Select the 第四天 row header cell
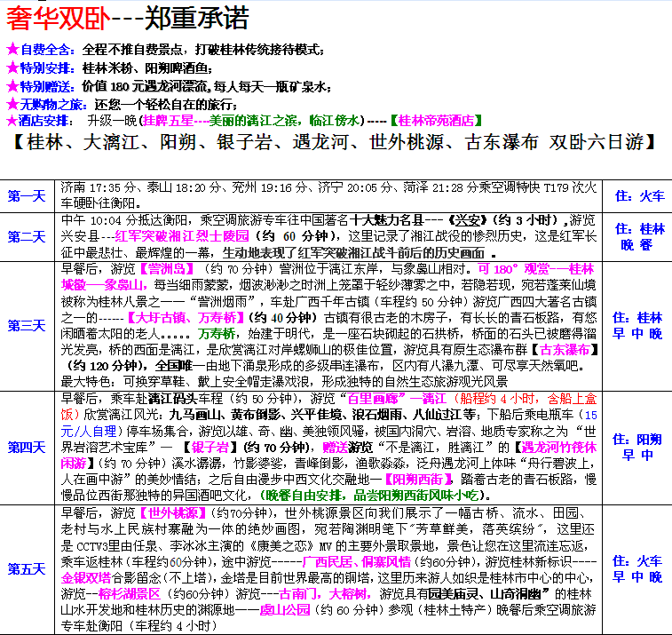 (27, 447)
